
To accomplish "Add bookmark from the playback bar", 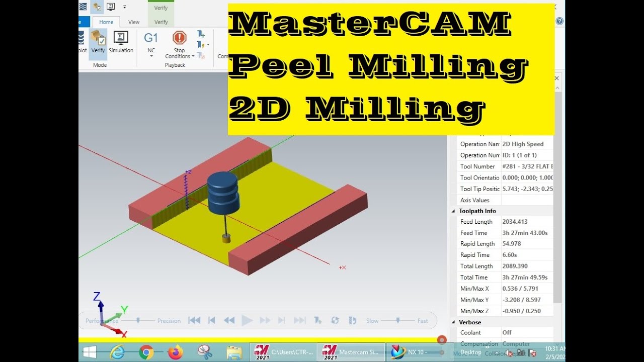I will pos(318,320).
